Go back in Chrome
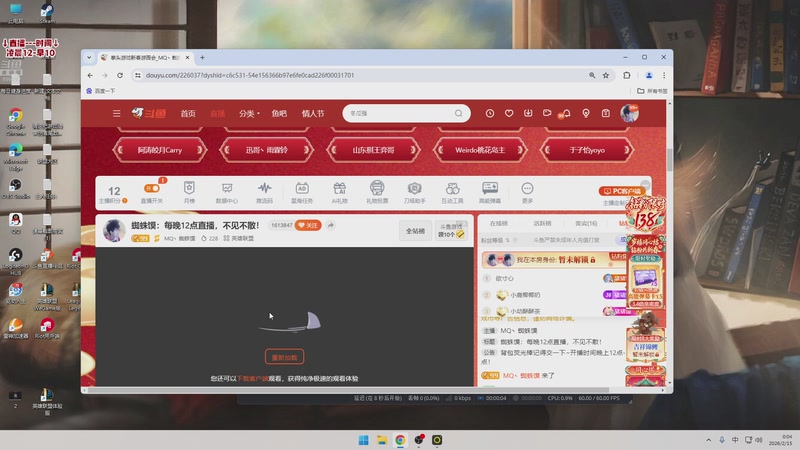The image size is (800, 450). [90, 75]
